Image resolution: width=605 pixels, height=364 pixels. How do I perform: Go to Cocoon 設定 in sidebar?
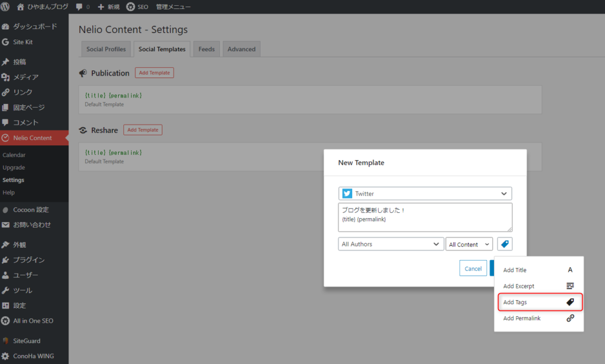click(31, 210)
